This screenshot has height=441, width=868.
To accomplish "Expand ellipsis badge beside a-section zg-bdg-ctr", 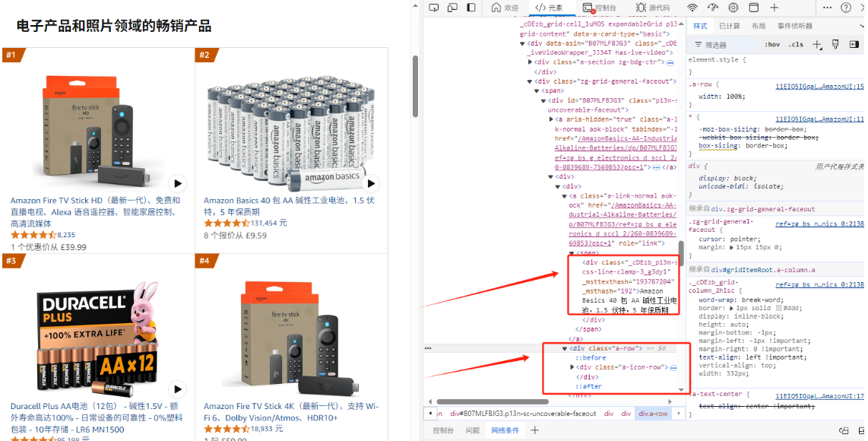I will pyautogui.click(x=670, y=62).
